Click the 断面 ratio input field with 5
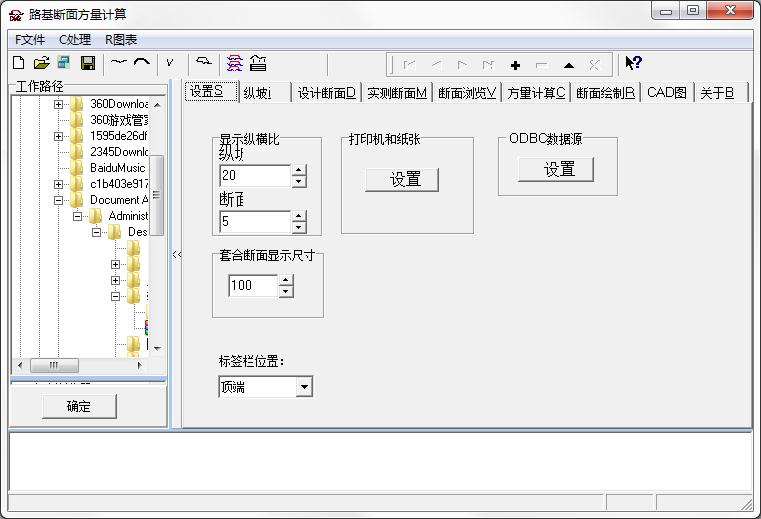Image resolution: width=761 pixels, height=519 pixels. pyautogui.click(x=255, y=221)
